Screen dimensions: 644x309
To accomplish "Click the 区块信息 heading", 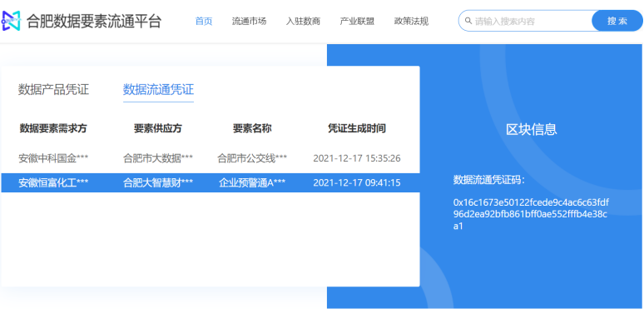I will click(532, 129).
